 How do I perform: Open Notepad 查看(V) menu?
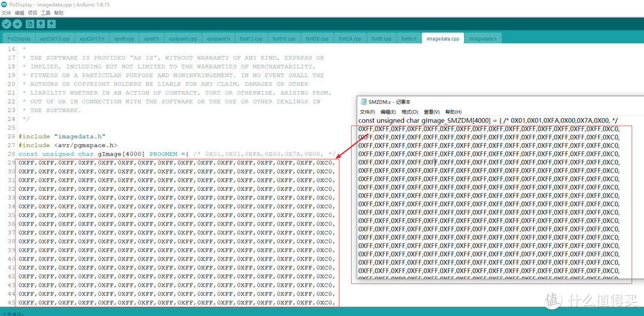(x=431, y=111)
